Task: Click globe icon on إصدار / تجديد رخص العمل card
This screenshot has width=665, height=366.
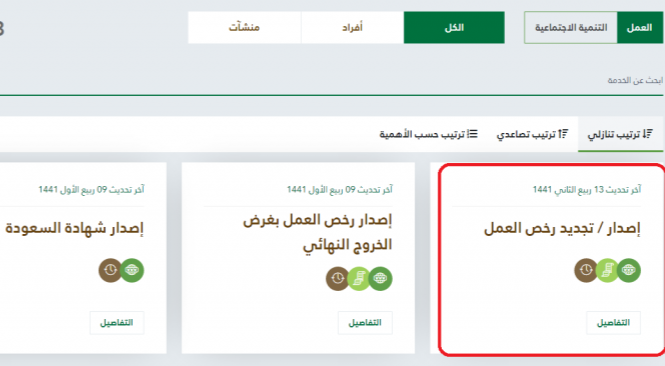Action: coord(629,270)
